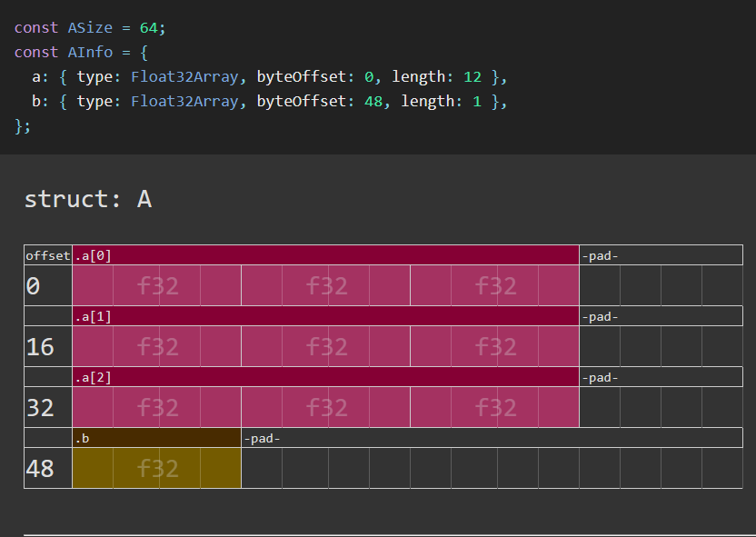
Task: Click the -pad- label beside .a[0]
Action: pyautogui.click(x=601, y=255)
